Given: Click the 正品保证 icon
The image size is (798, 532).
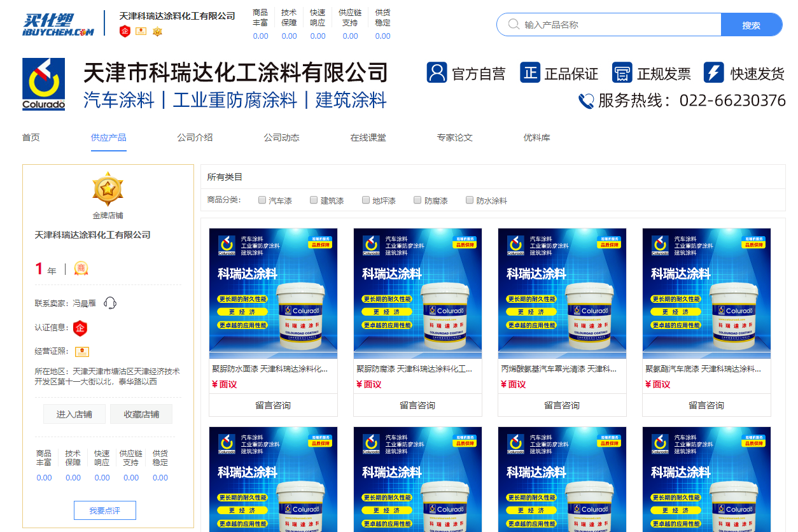Looking at the screenshot, I should click(x=530, y=73).
